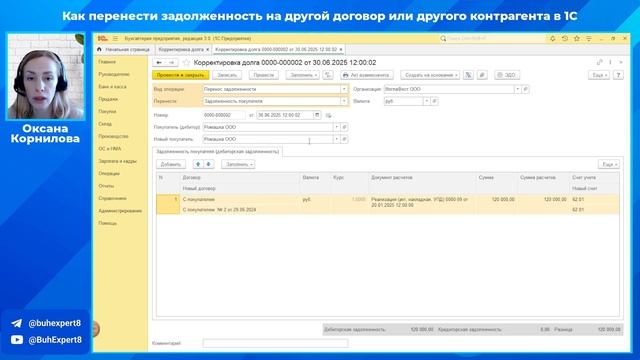Screen dimensions: 640x360
Task: Expand Валюта dropdown
Action: coord(427,101)
